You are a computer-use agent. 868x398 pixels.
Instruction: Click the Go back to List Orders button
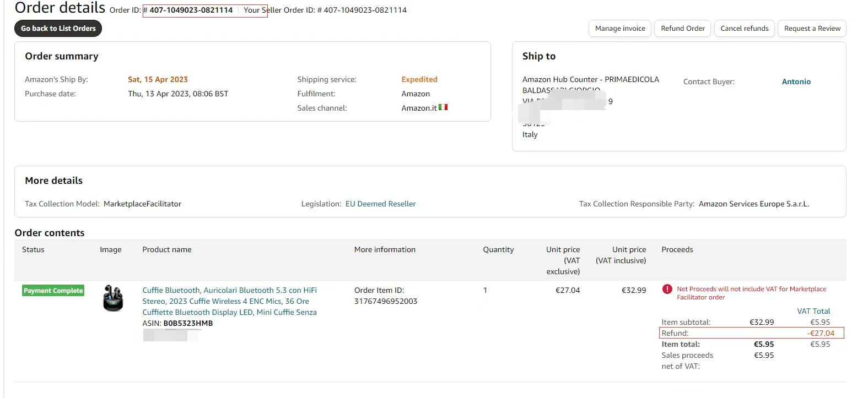[x=58, y=29]
